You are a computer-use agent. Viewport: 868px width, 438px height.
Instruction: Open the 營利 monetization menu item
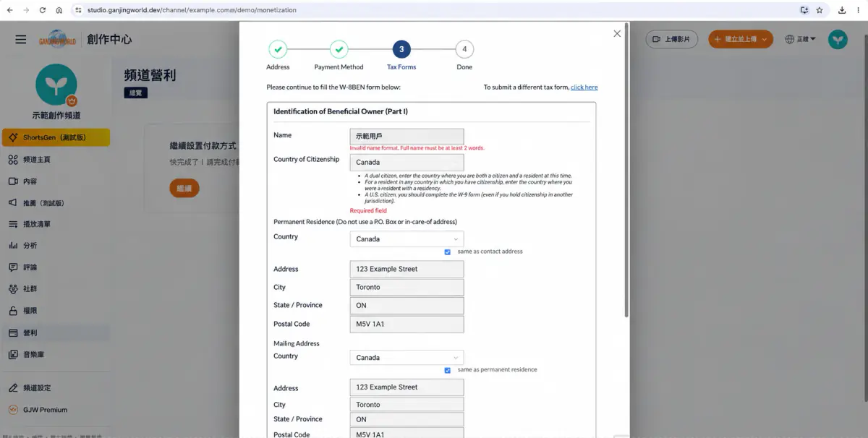coord(56,332)
